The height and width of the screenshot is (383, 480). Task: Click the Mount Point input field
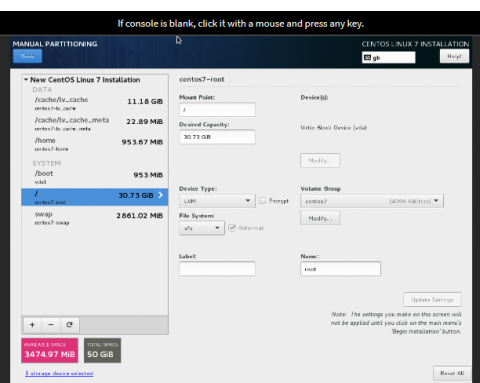tap(217, 110)
